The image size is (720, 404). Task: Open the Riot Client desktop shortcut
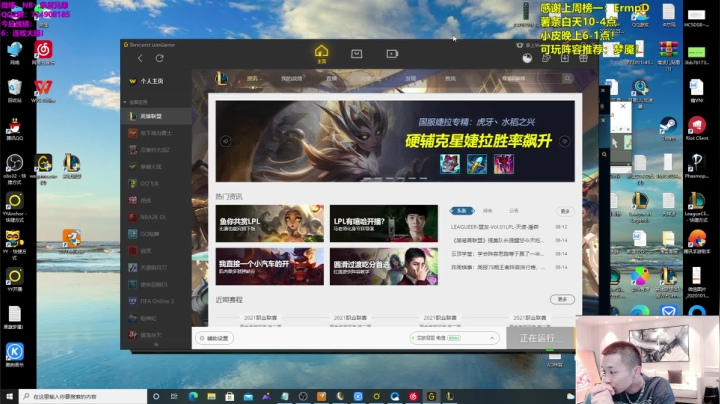click(697, 129)
